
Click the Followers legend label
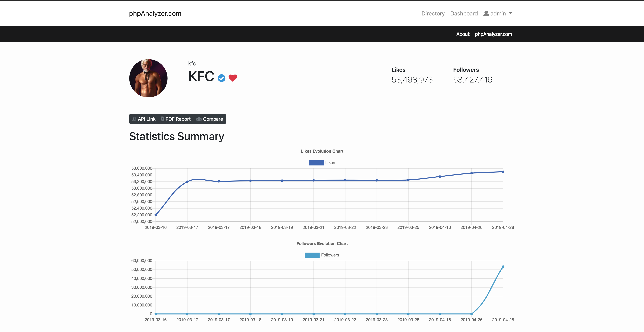[x=330, y=255]
